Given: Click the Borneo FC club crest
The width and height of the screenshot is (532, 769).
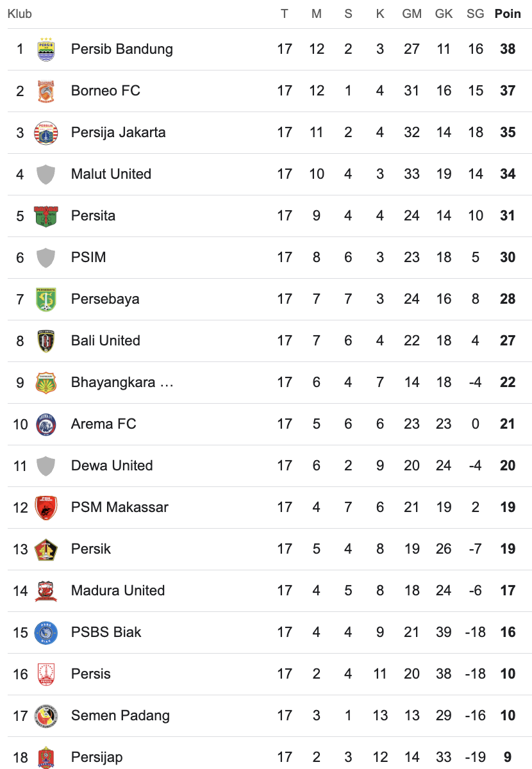Looking at the screenshot, I should click(46, 91).
